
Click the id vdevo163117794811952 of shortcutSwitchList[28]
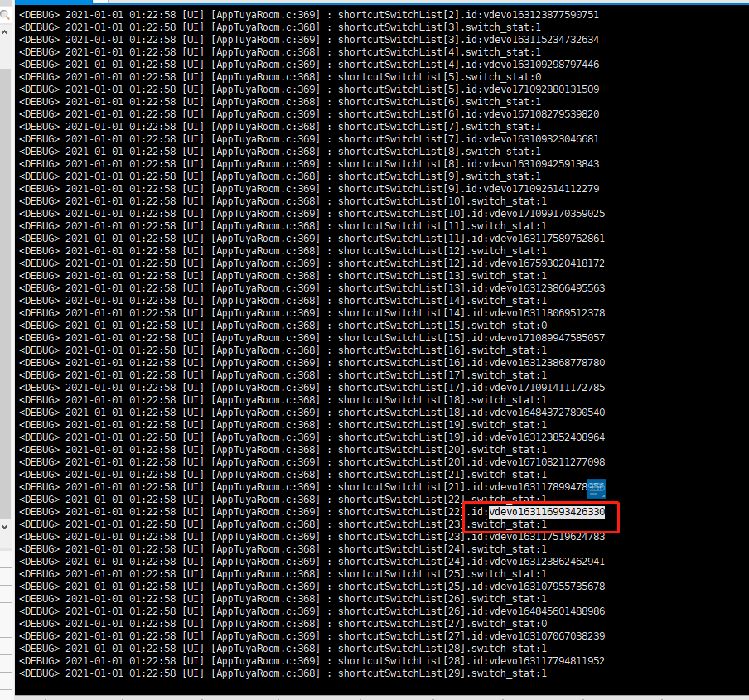tap(547, 661)
